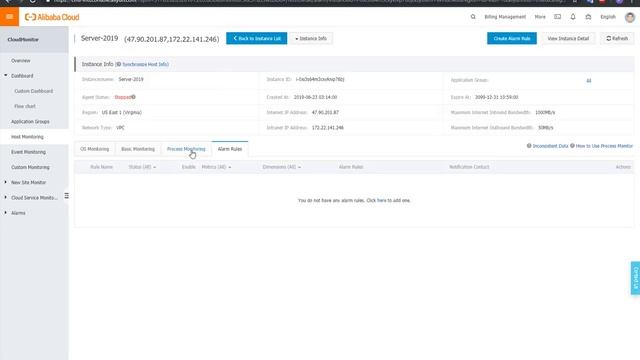Click the View Instance Detail button

(568, 38)
